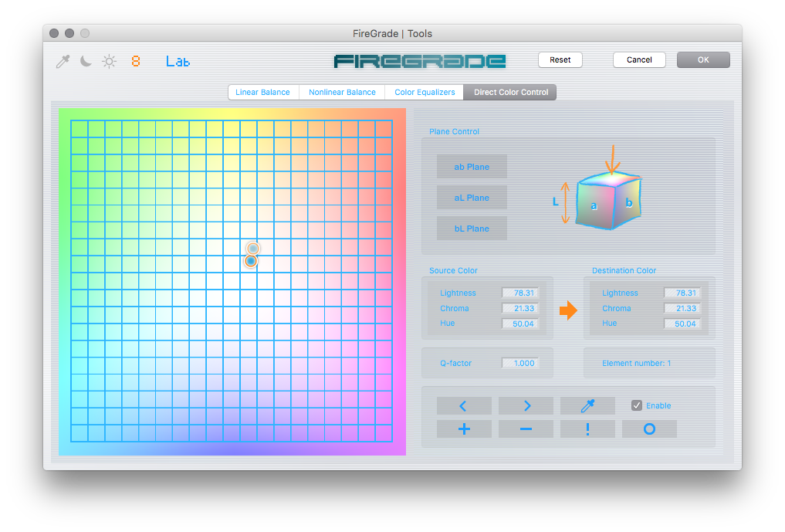
Task: Go to previous element with left chevron
Action: point(464,406)
